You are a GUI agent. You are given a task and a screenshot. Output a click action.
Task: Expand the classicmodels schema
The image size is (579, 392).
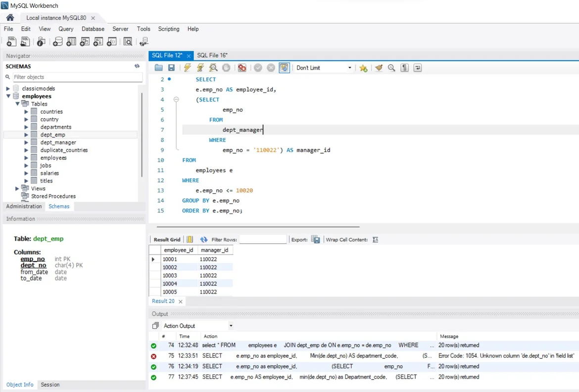(x=8, y=88)
